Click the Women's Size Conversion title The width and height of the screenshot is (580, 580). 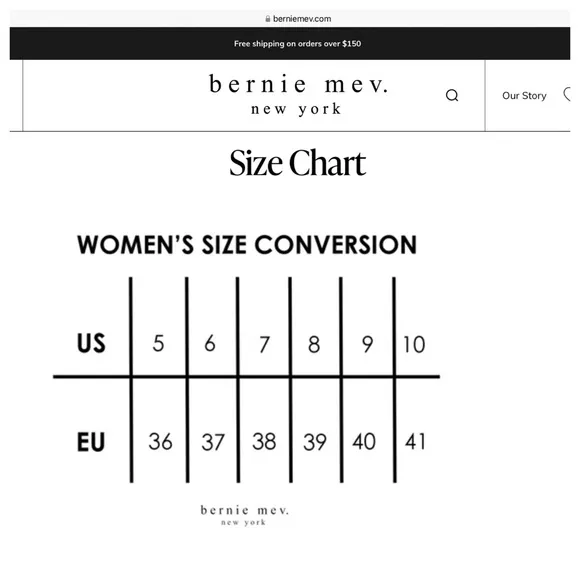(x=247, y=245)
